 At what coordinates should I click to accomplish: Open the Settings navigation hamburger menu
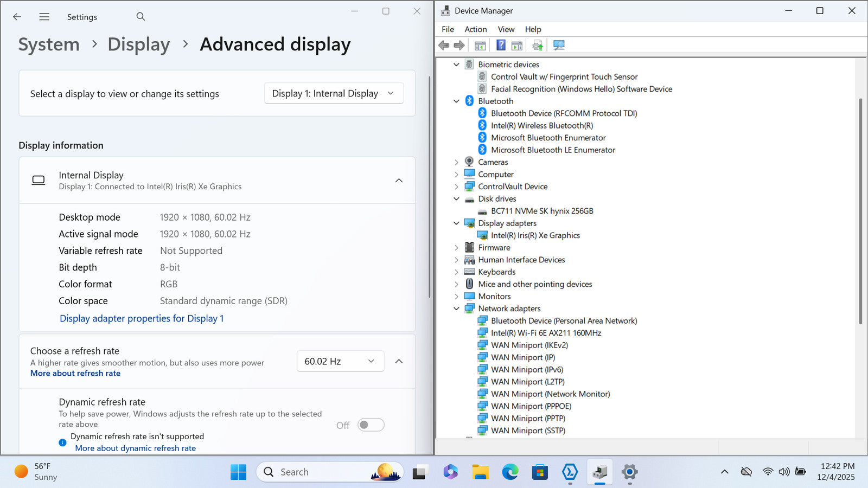click(x=44, y=17)
